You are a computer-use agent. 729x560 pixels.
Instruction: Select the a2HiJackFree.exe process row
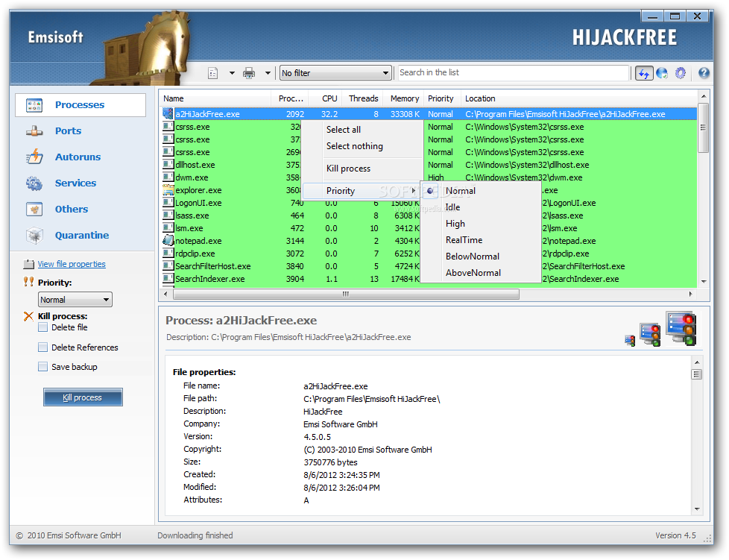point(429,114)
